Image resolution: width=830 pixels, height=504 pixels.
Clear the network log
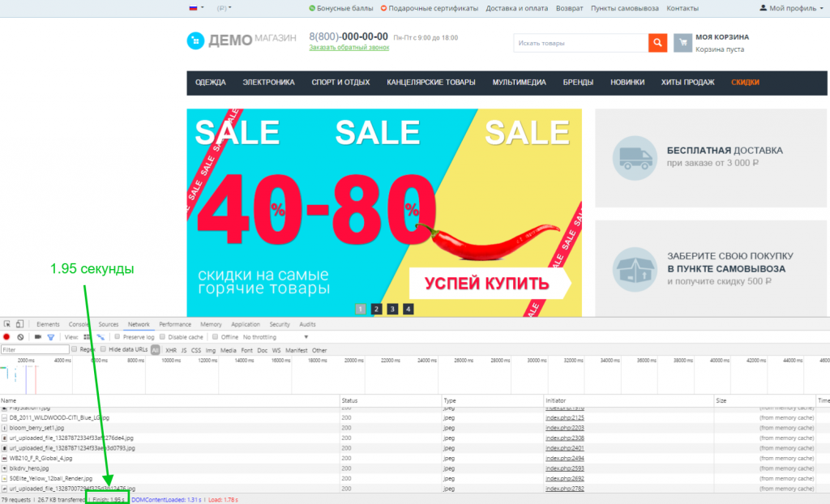coord(20,337)
